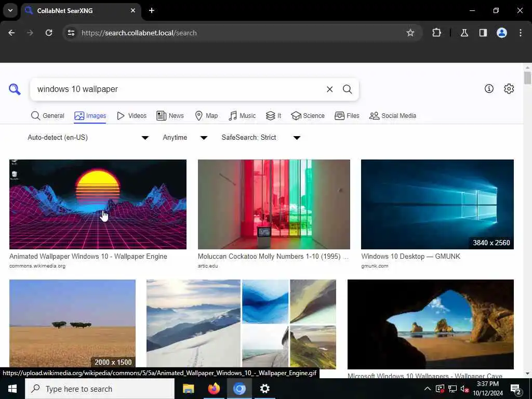
Task: Expand the Anytime time range dropdown
Action: [x=185, y=137]
